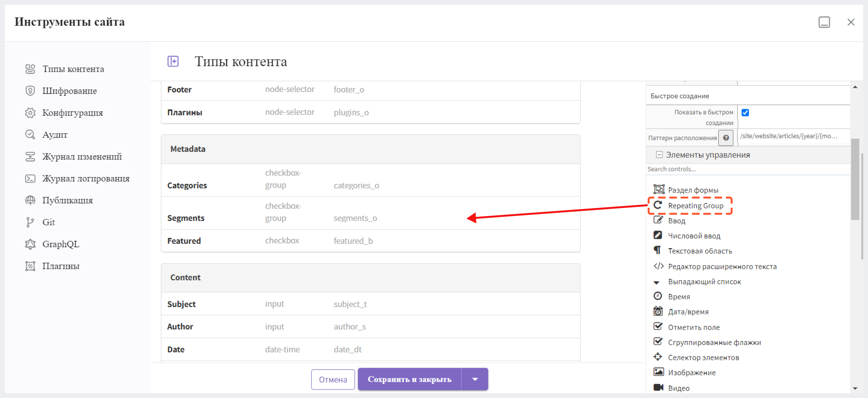Viewport: 868px width, 398px height.
Task: Click the Видео control label
Action: tap(679, 388)
